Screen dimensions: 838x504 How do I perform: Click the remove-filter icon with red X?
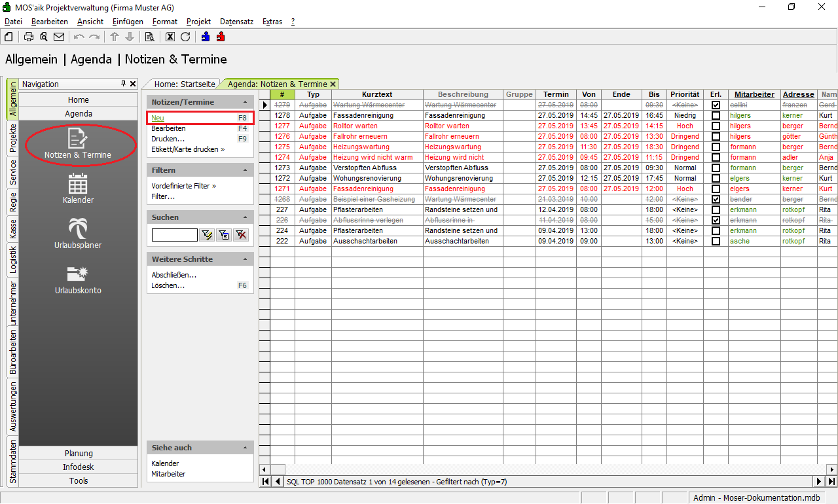click(x=241, y=235)
